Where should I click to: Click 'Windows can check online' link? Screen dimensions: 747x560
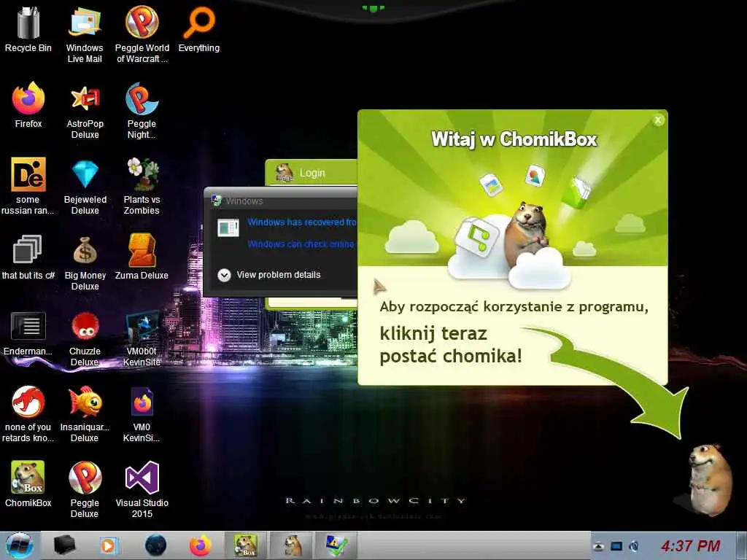[301, 244]
